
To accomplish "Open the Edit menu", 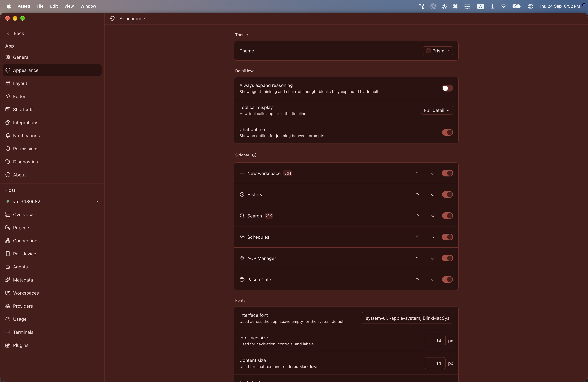I will [x=54, y=6].
